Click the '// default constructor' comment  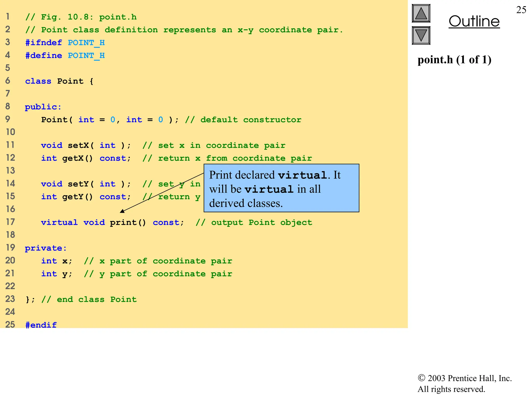click(243, 120)
